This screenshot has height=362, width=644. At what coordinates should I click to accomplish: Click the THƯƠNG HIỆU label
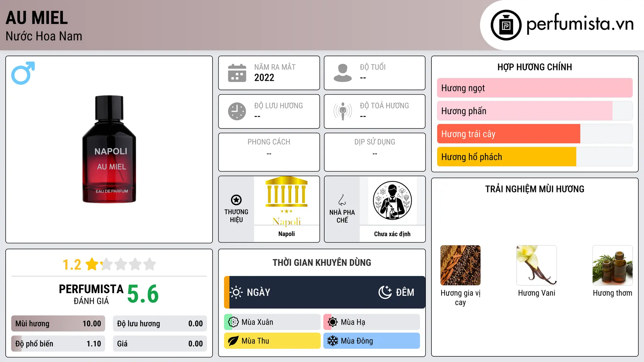point(236,216)
